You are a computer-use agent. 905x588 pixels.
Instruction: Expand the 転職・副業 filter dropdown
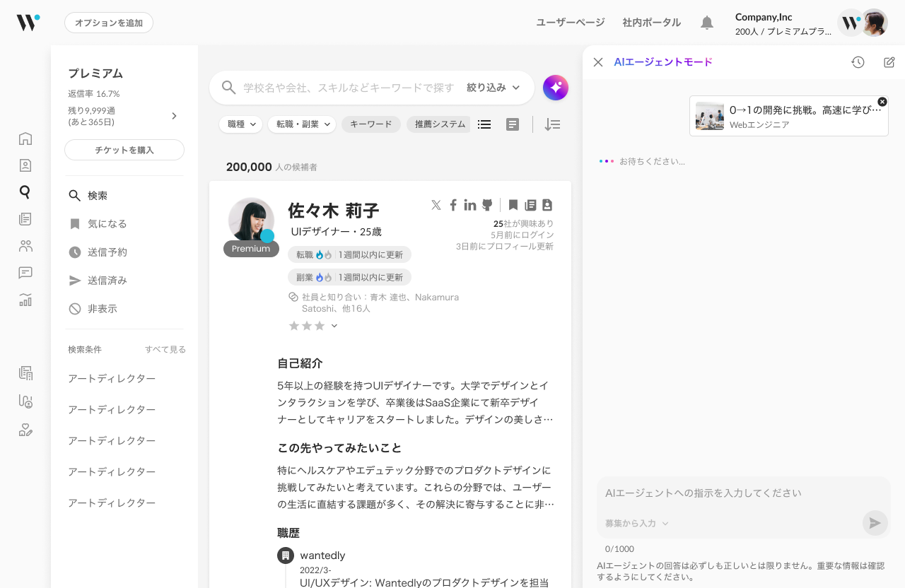(301, 124)
